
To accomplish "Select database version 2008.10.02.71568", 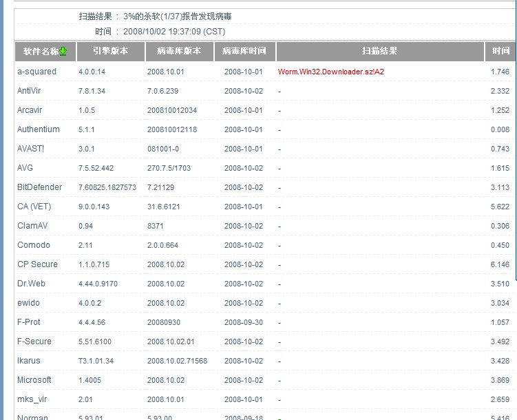I will pyautogui.click(x=177, y=361).
